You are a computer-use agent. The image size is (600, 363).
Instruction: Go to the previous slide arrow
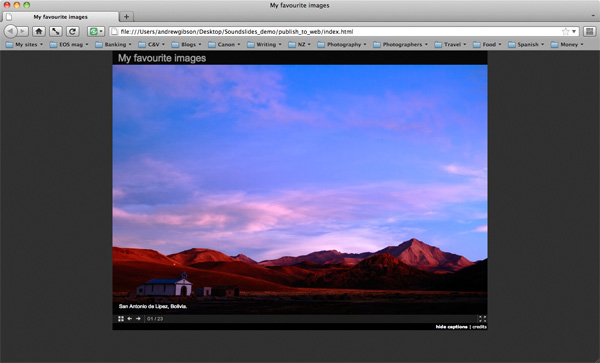130,319
